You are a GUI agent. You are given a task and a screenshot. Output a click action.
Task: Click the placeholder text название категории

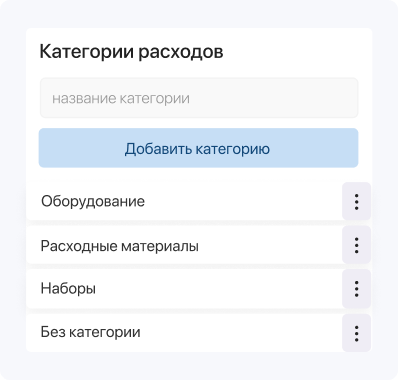point(121,99)
